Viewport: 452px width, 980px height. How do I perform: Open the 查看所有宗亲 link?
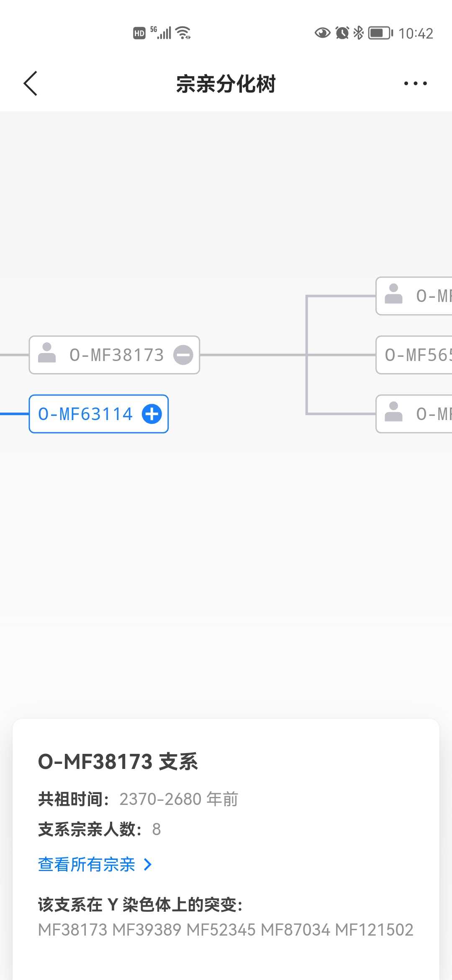pos(87,864)
